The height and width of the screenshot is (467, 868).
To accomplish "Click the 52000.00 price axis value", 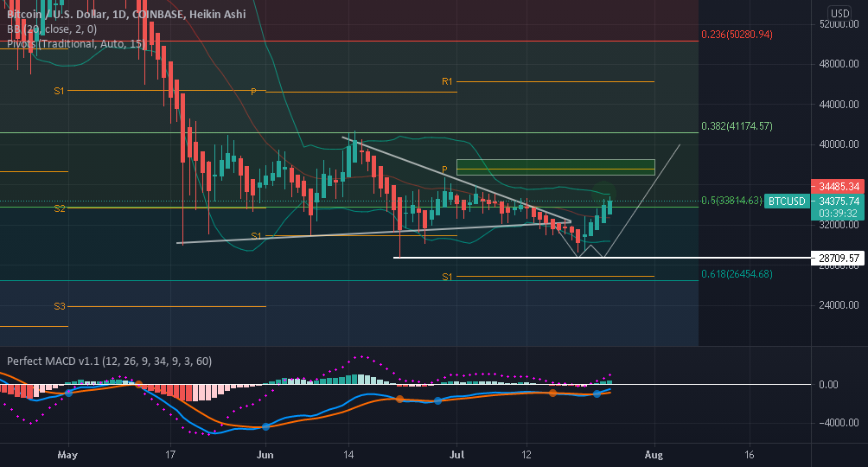I will click(839, 24).
